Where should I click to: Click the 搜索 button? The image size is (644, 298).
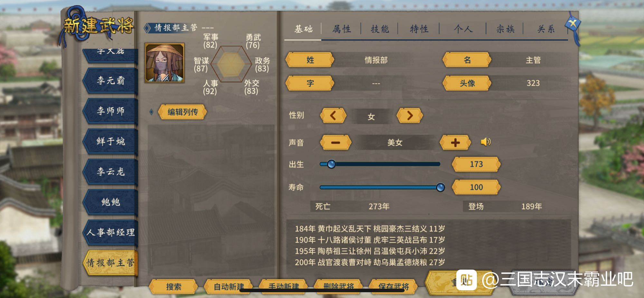click(174, 286)
